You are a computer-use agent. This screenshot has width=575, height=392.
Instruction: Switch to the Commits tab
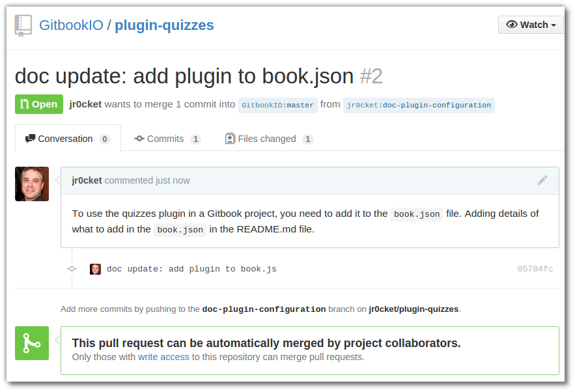point(167,139)
